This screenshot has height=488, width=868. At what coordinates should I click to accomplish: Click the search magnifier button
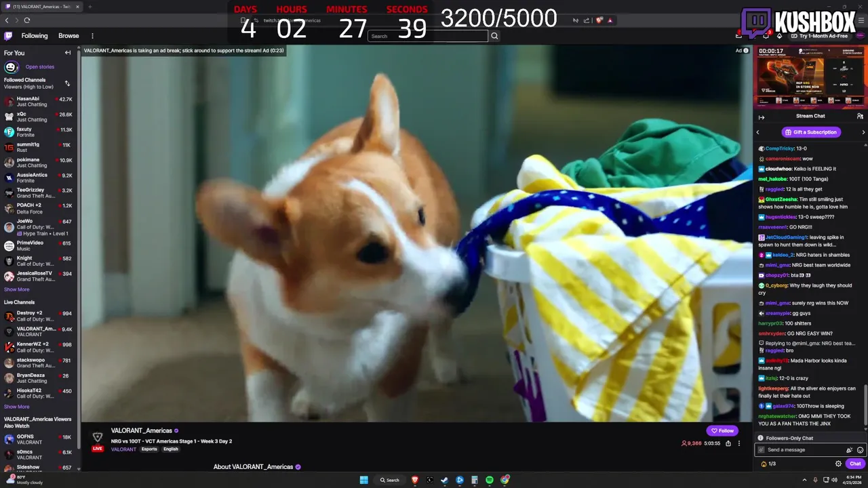494,36
